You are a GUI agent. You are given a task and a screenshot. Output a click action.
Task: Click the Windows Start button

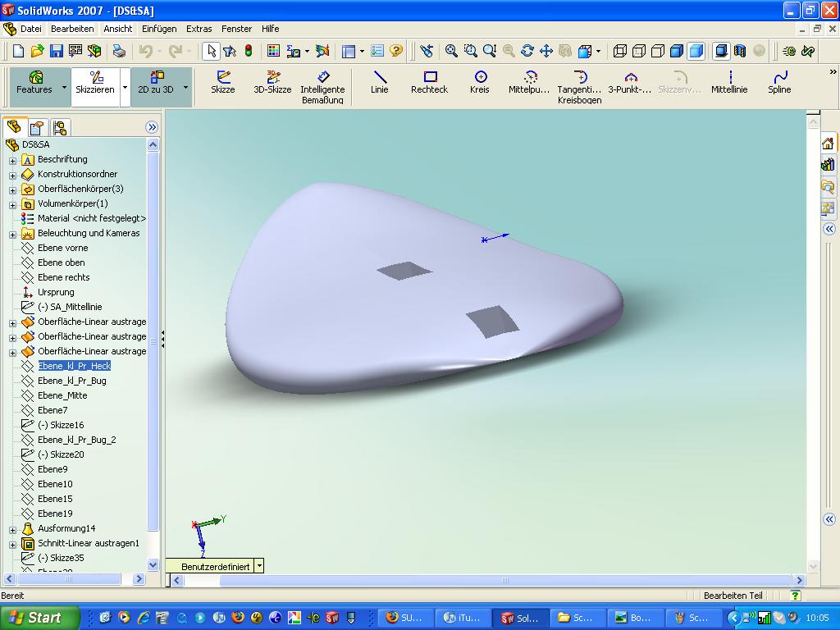click(x=39, y=618)
